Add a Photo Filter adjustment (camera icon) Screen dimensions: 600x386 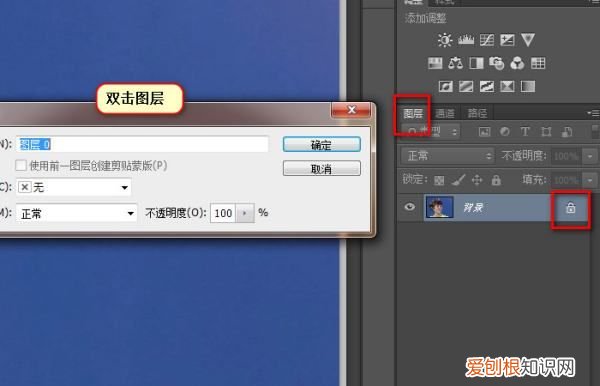(x=497, y=63)
